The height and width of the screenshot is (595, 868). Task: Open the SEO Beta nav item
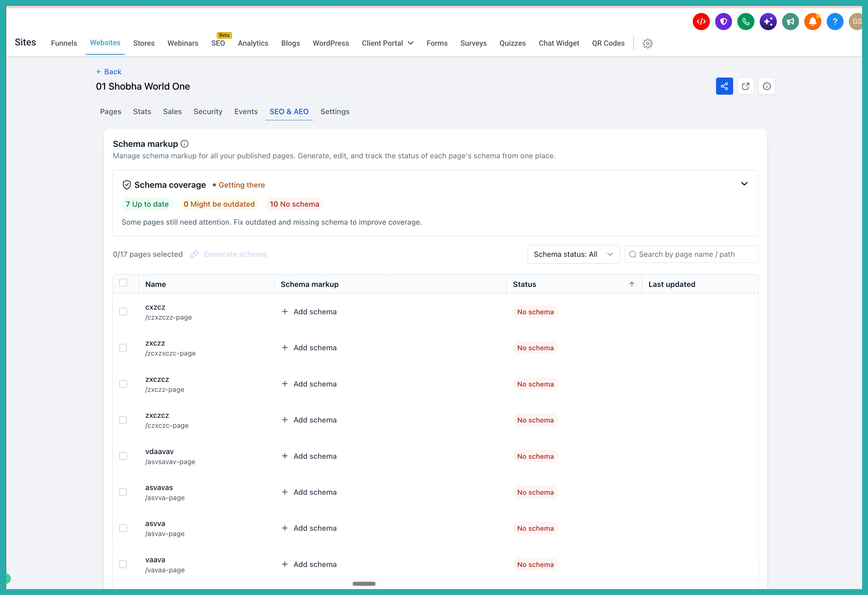point(218,43)
